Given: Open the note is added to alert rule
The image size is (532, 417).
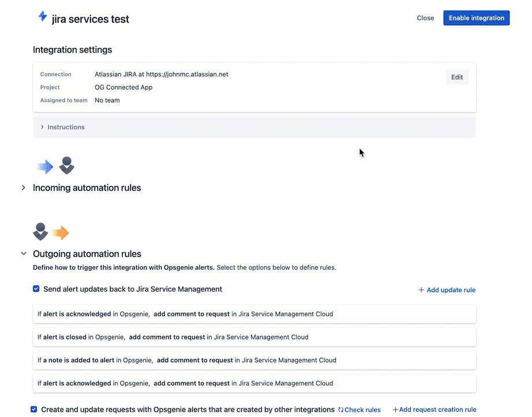Looking at the screenshot, I should click(254, 360).
